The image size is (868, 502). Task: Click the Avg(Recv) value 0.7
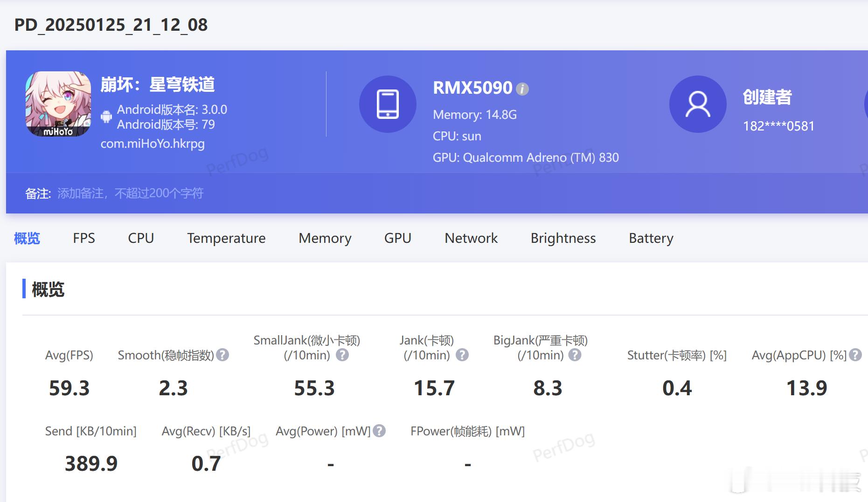coord(206,464)
